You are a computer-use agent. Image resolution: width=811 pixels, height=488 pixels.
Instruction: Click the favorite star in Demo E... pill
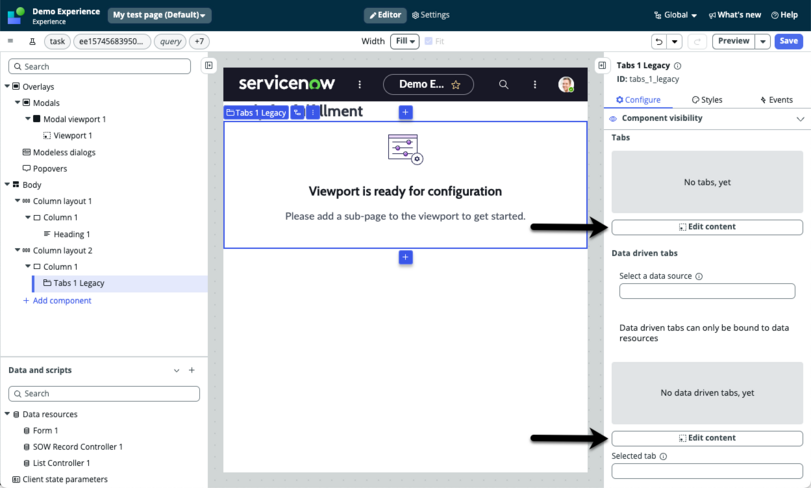click(x=456, y=85)
